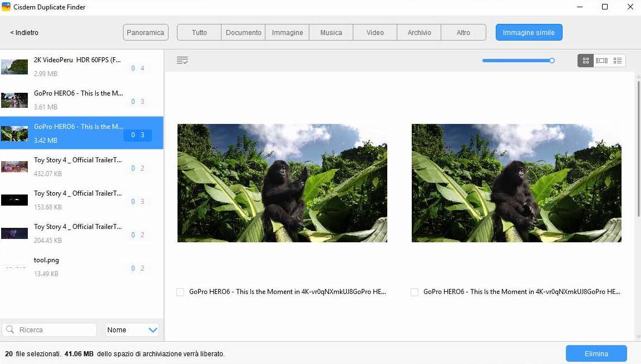641x364 pixels.
Task: Check the right GoPro HERO6 image checkbox
Action: [415, 292]
